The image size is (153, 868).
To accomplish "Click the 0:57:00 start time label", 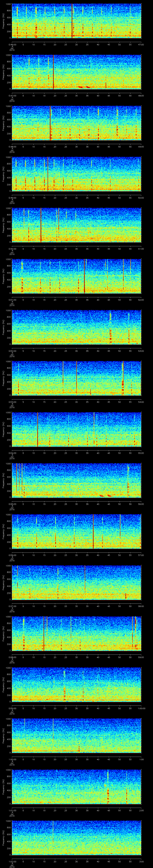I will coord(12,606).
